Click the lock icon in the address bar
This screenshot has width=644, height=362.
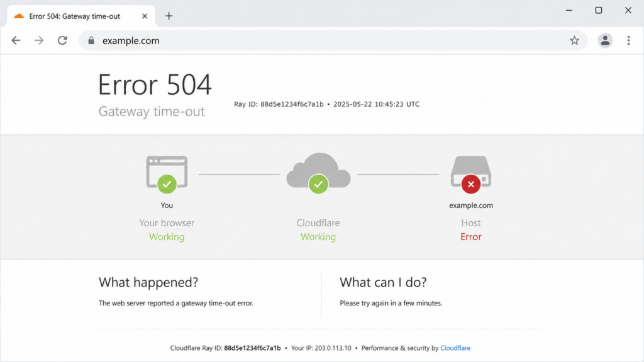point(91,40)
